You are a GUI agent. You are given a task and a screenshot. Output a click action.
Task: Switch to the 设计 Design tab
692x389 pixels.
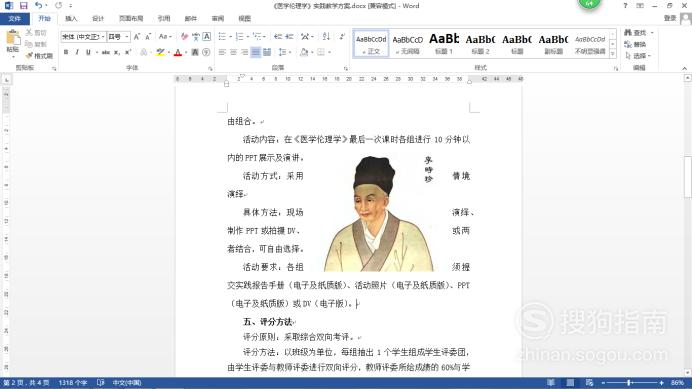click(x=98, y=19)
